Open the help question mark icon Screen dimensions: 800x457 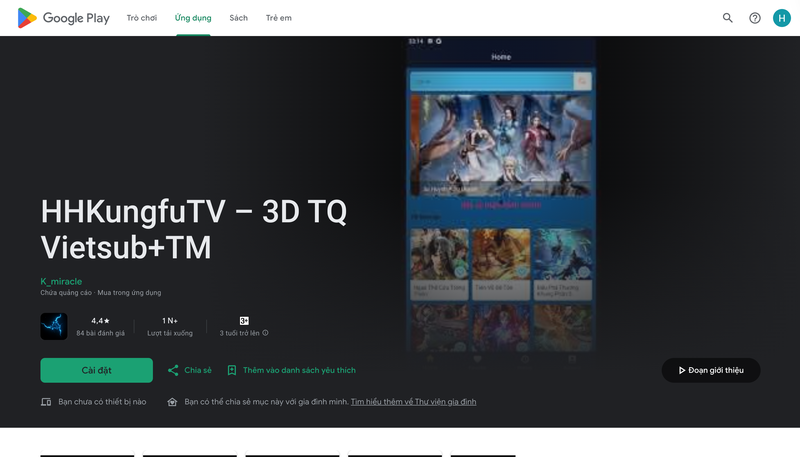(x=755, y=18)
